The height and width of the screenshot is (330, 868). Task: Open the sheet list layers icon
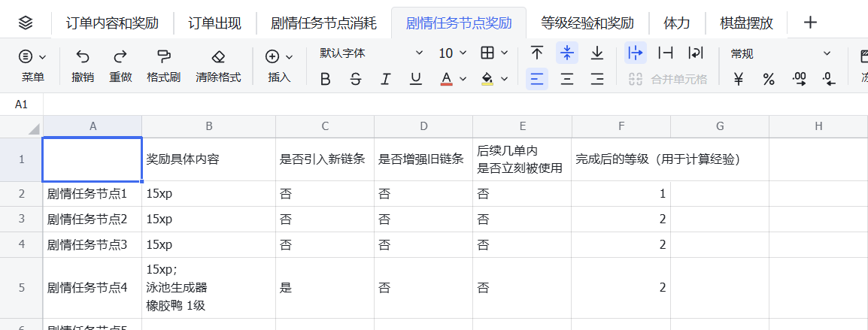tap(26, 23)
